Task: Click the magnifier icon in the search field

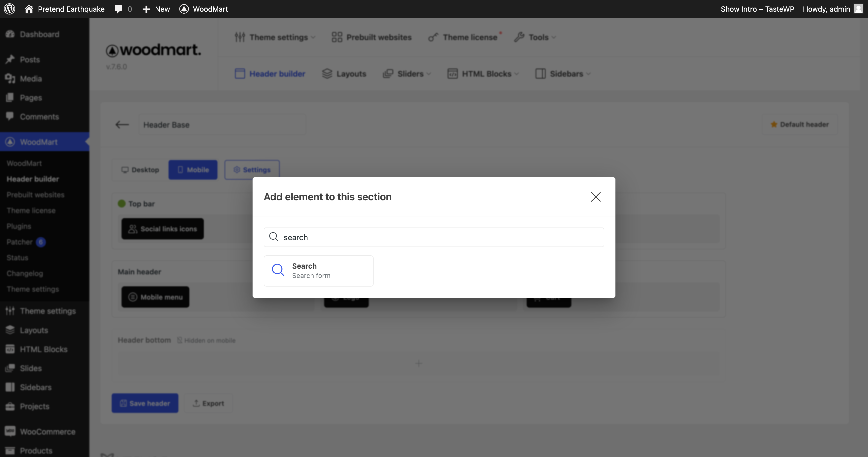Action: click(x=274, y=237)
